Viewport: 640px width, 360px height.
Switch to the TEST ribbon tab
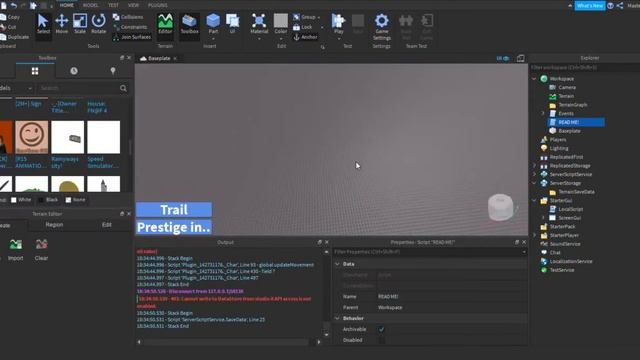click(113, 5)
